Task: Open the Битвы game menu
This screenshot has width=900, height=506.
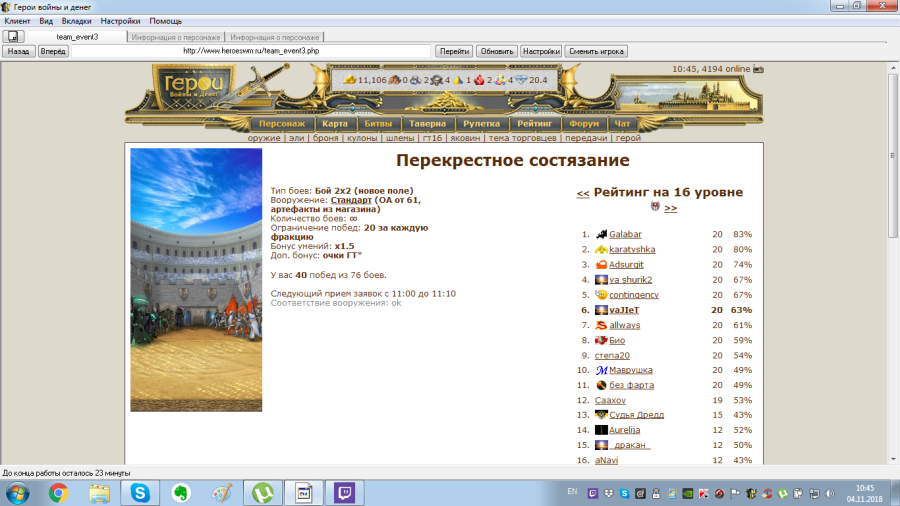Action: [378, 123]
